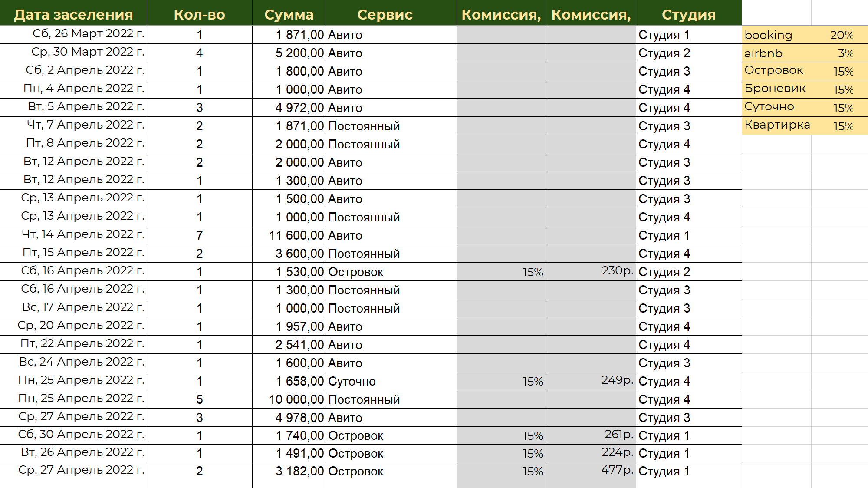The height and width of the screenshot is (488, 868).
Task: Select the sum cell 1 491,00
Action: (x=289, y=453)
